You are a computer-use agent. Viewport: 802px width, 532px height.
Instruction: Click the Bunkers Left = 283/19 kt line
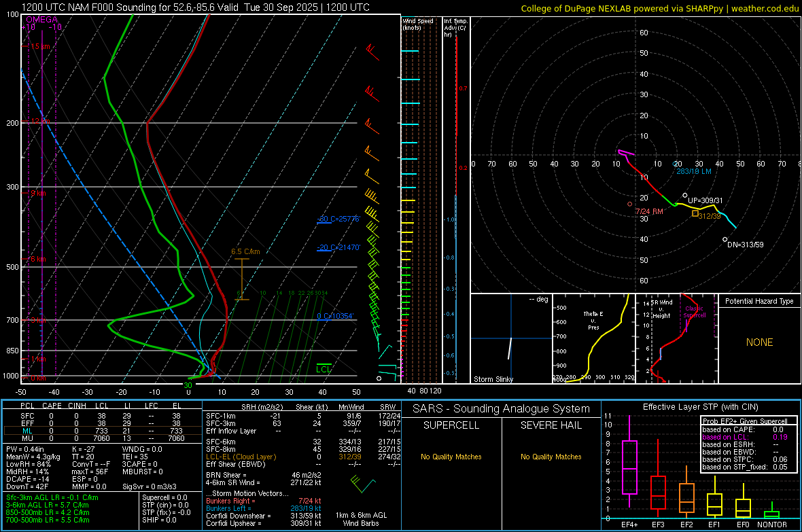[264, 508]
